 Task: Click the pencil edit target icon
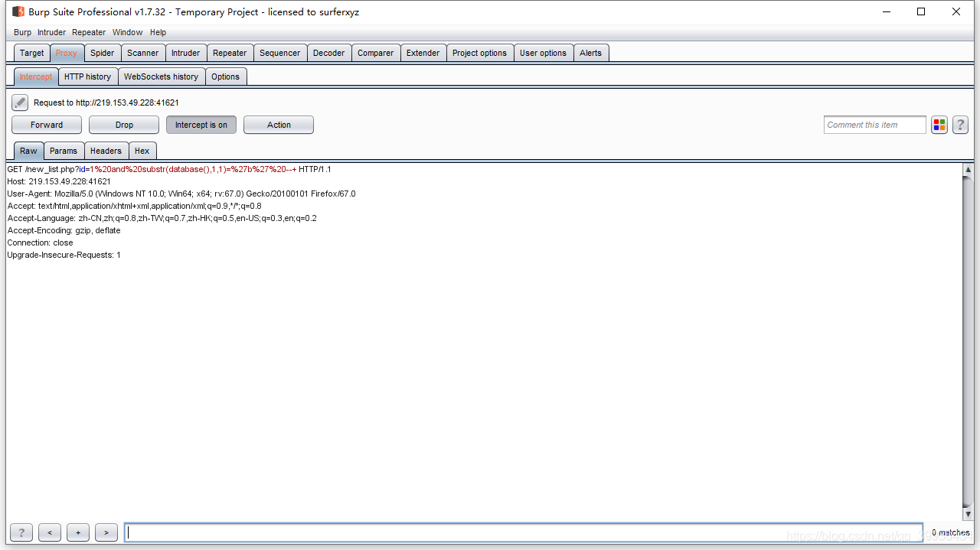[x=20, y=103]
